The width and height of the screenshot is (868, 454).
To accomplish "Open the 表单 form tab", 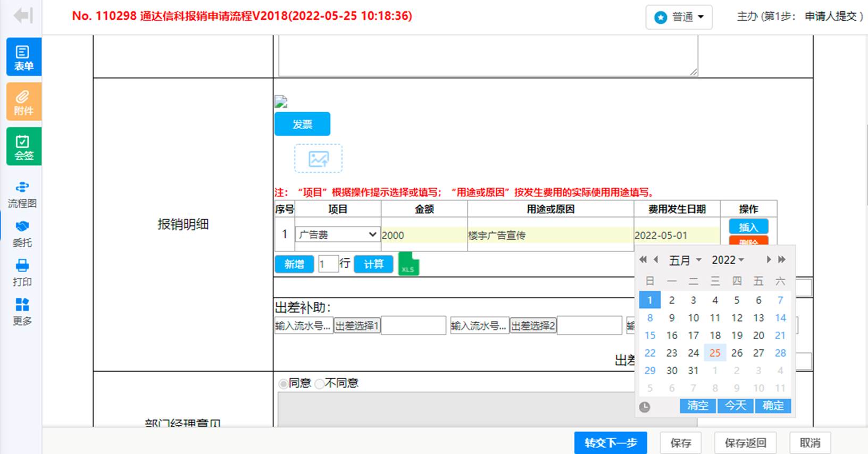I will (x=24, y=57).
